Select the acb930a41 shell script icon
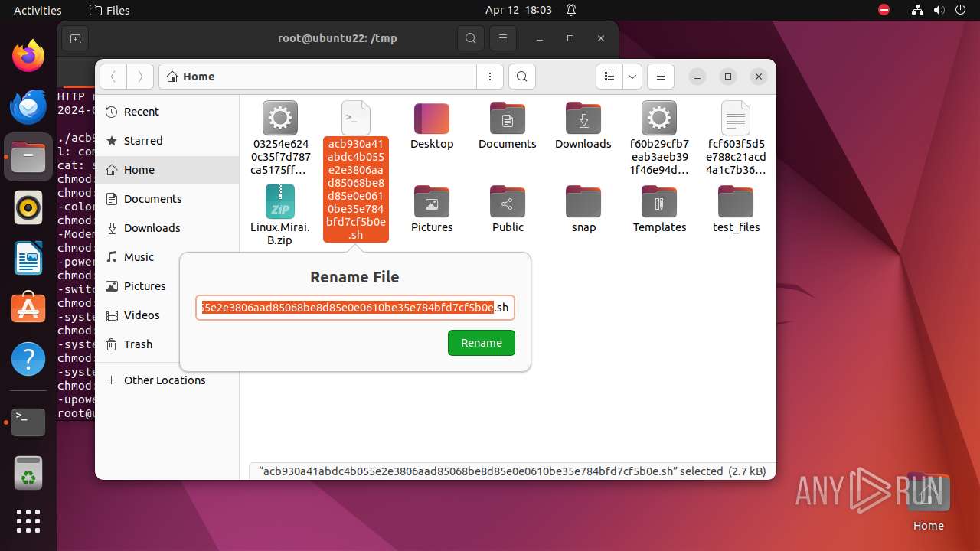The width and height of the screenshot is (980, 551). point(356,118)
